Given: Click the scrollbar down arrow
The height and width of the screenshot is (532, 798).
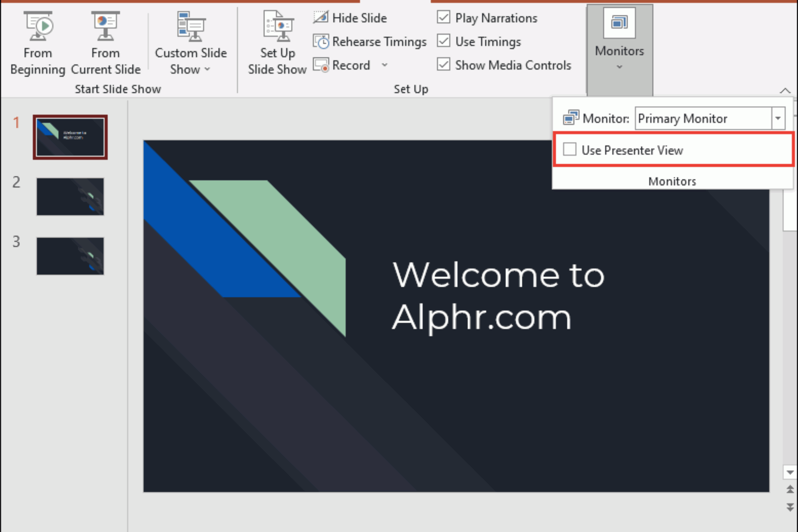Looking at the screenshot, I should point(790,472).
